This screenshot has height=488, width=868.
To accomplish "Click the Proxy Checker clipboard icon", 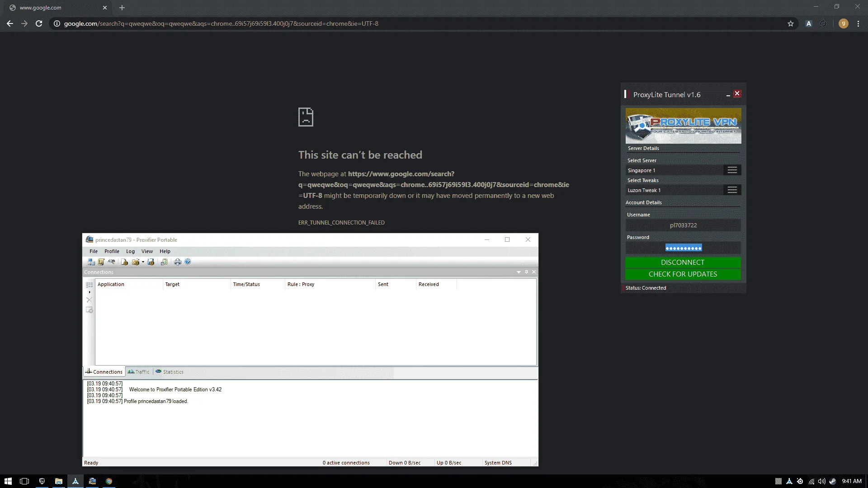I will (x=164, y=262).
